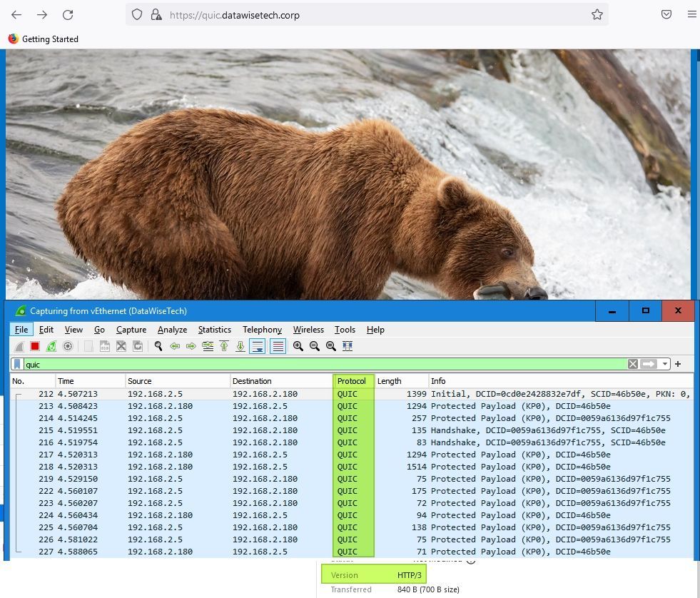Screen dimensions: 700x598
Task: Select packet 222 with length 175
Action: coord(352,491)
